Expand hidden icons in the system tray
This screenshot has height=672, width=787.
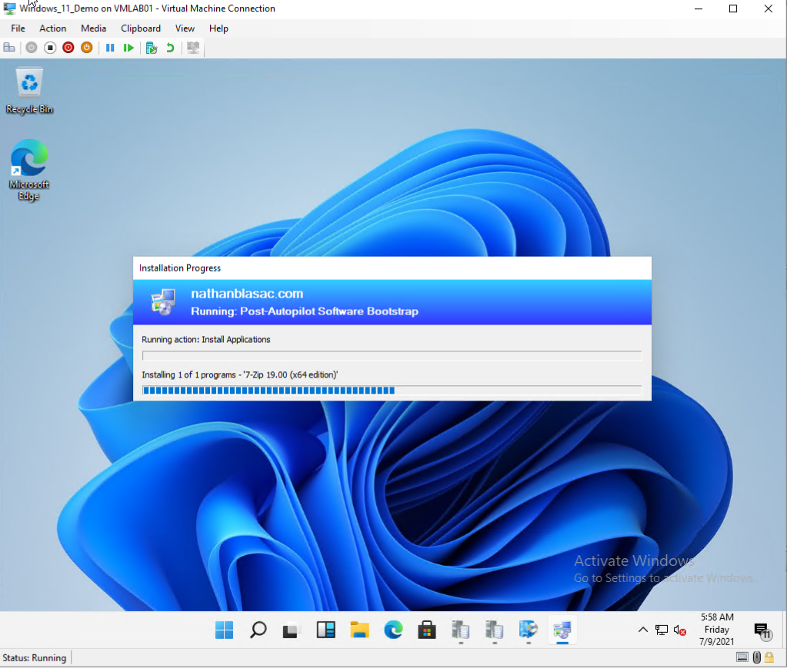point(642,630)
